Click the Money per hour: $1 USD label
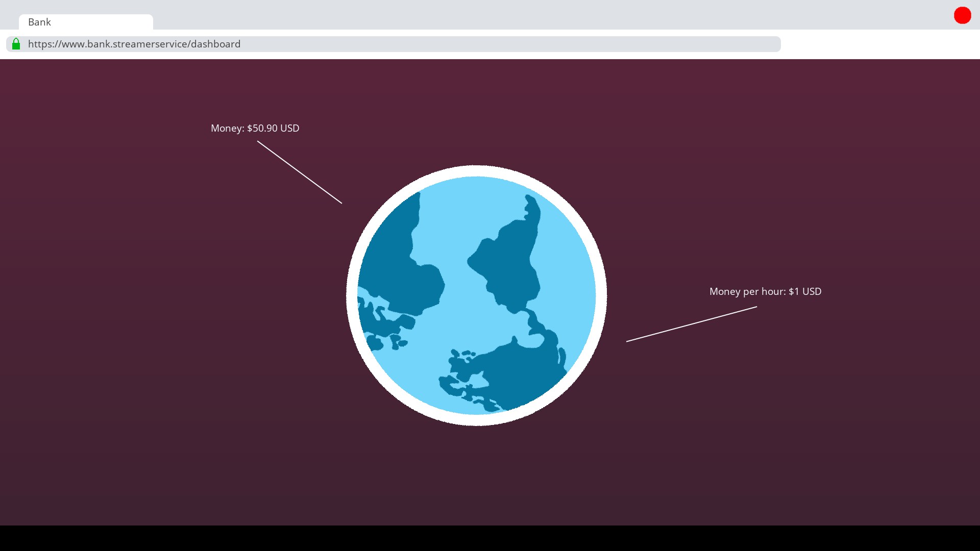Viewport: 980px width, 551px height. [x=765, y=291]
